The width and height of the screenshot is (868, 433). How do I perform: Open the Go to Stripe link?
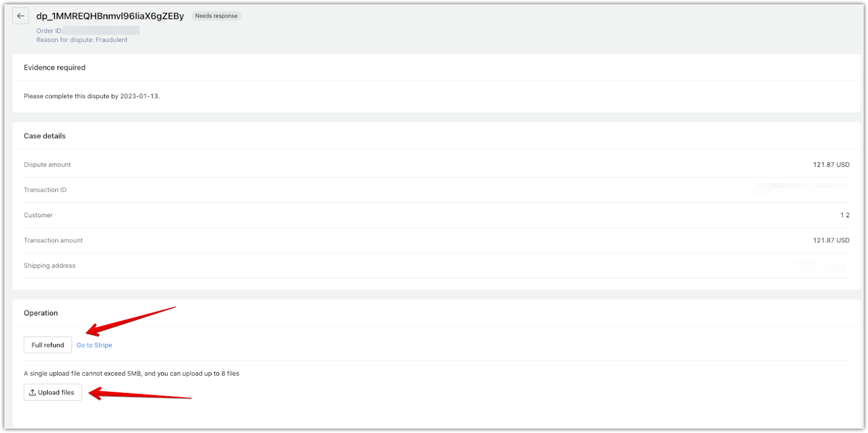click(x=94, y=345)
